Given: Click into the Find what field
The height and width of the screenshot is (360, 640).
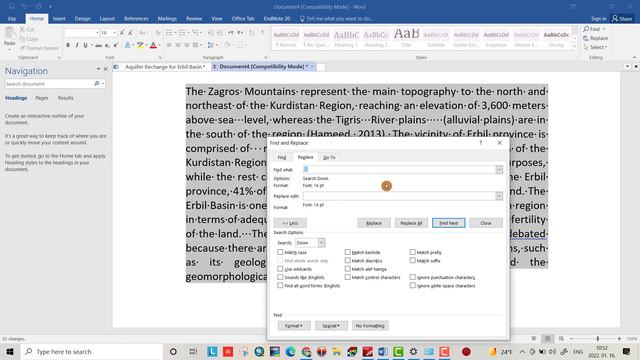Looking at the screenshot, I should point(399,169).
